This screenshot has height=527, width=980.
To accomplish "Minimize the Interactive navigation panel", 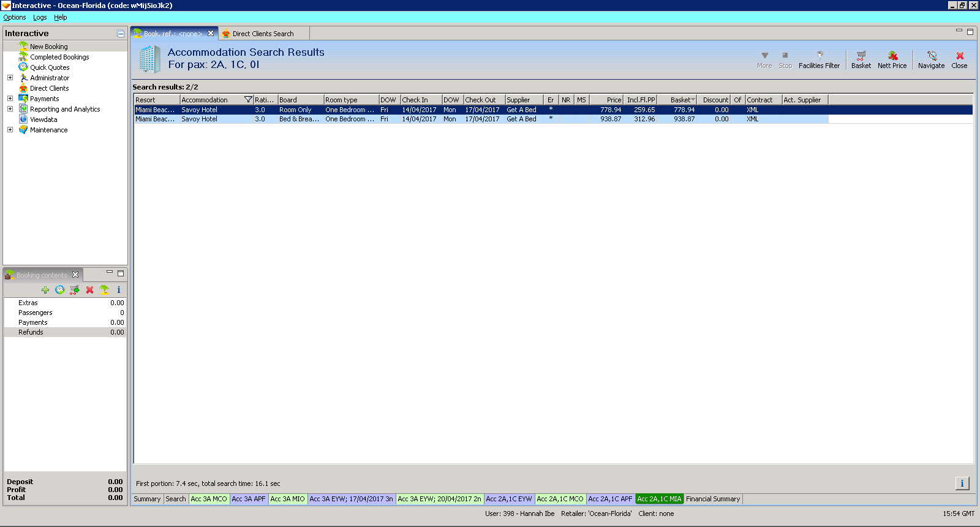I will point(121,34).
